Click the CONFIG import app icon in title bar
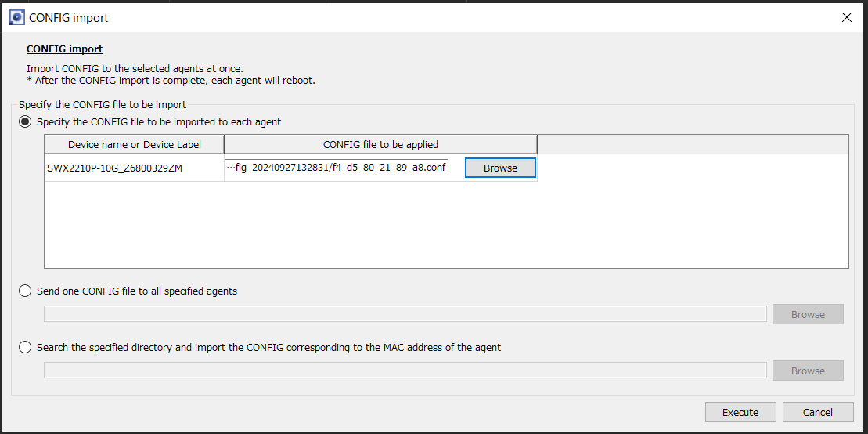 point(16,17)
